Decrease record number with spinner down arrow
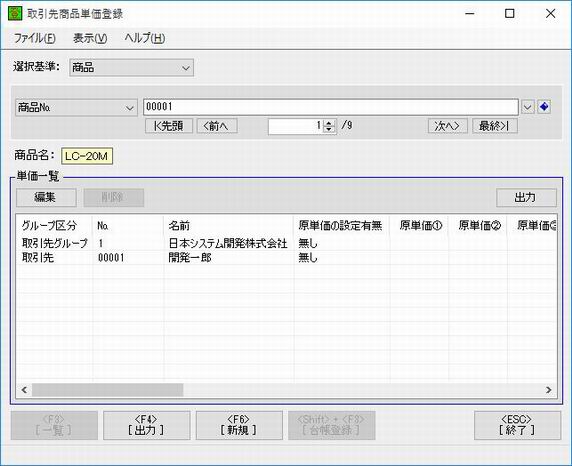The image size is (572, 466). (329, 129)
